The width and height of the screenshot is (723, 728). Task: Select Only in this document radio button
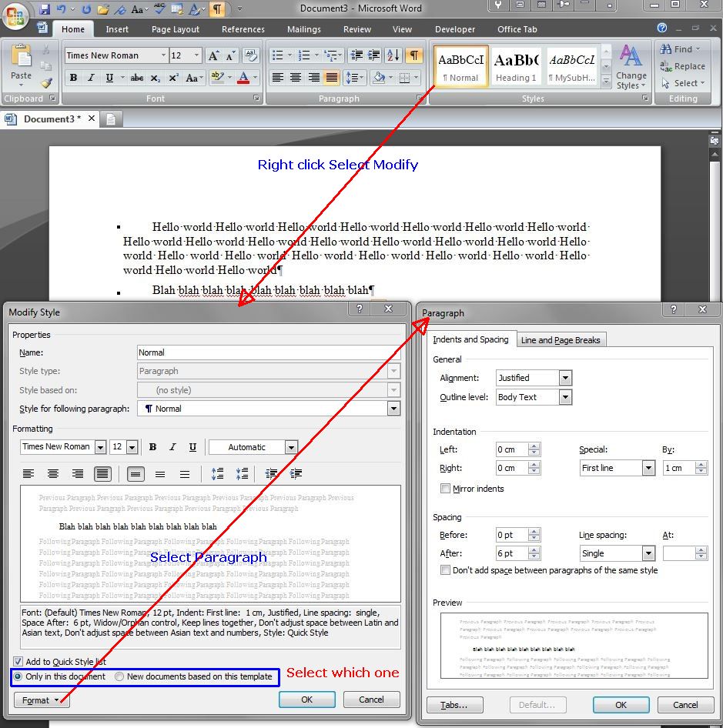(18, 676)
